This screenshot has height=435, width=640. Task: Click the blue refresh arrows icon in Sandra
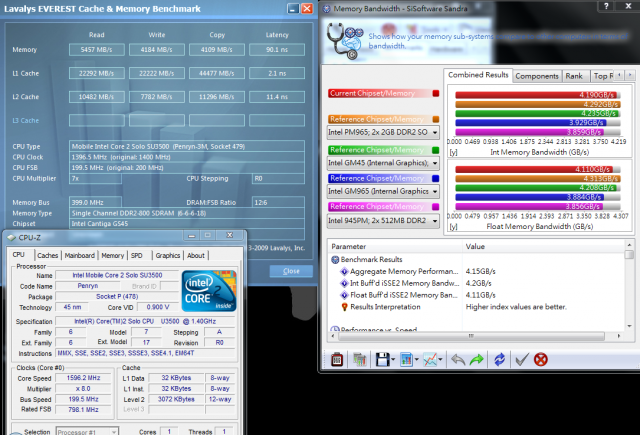pyautogui.click(x=500, y=360)
